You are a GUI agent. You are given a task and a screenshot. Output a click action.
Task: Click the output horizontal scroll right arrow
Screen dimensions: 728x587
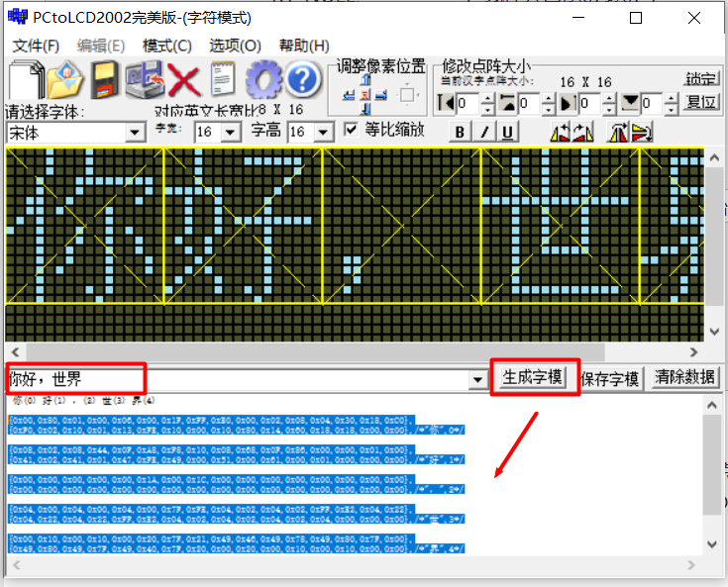click(691, 565)
